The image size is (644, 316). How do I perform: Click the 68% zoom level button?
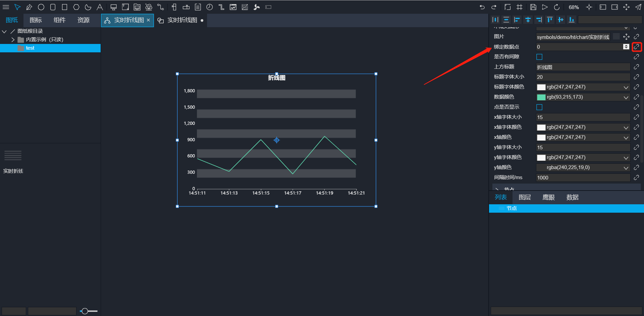574,7
